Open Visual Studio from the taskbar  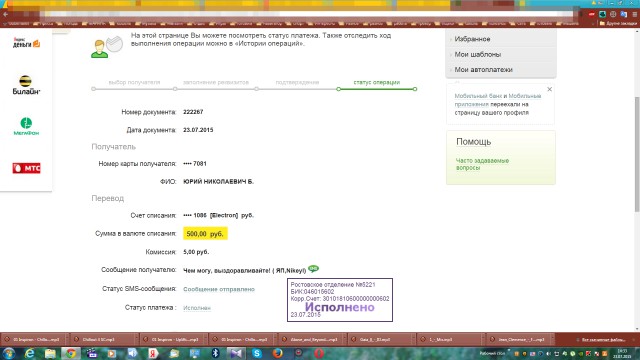coord(236,353)
